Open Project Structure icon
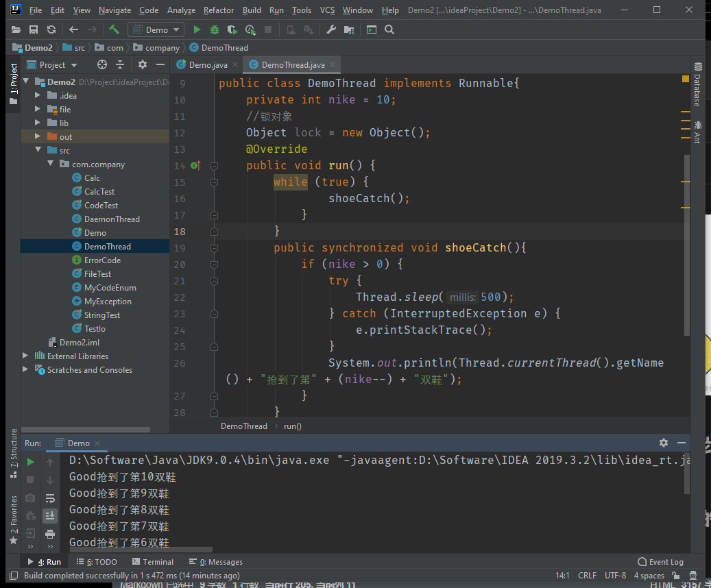The height and width of the screenshot is (588, 711). point(349,30)
